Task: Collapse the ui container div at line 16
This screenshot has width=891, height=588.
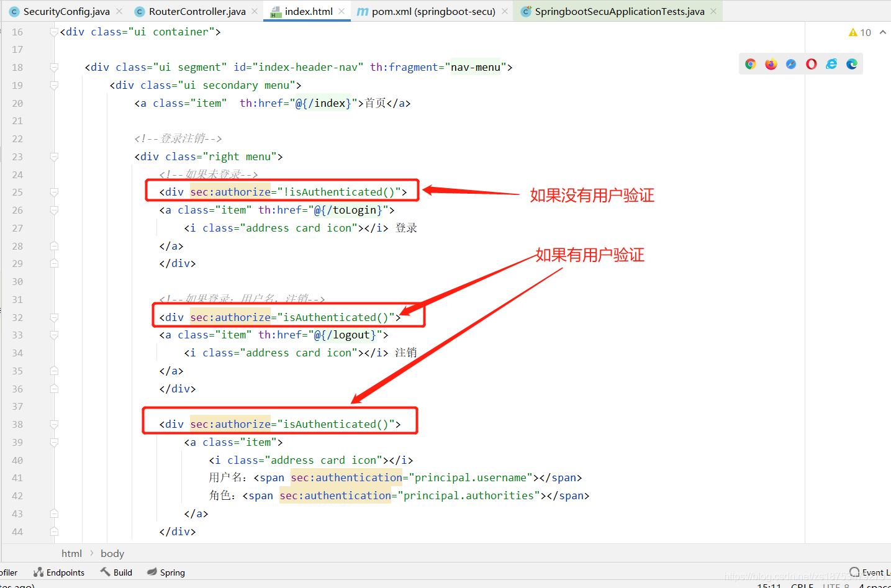Action: [54, 32]
